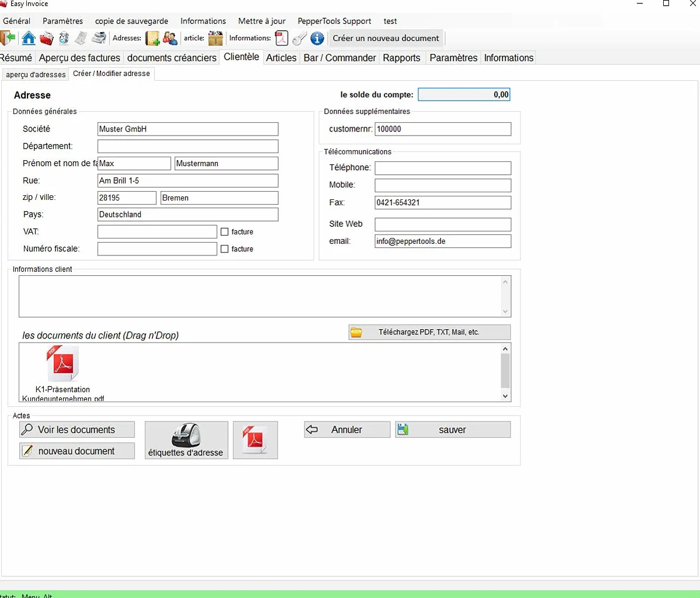The image size is (700, 598).
Task: Open the test menu
Action: [390, 21]
